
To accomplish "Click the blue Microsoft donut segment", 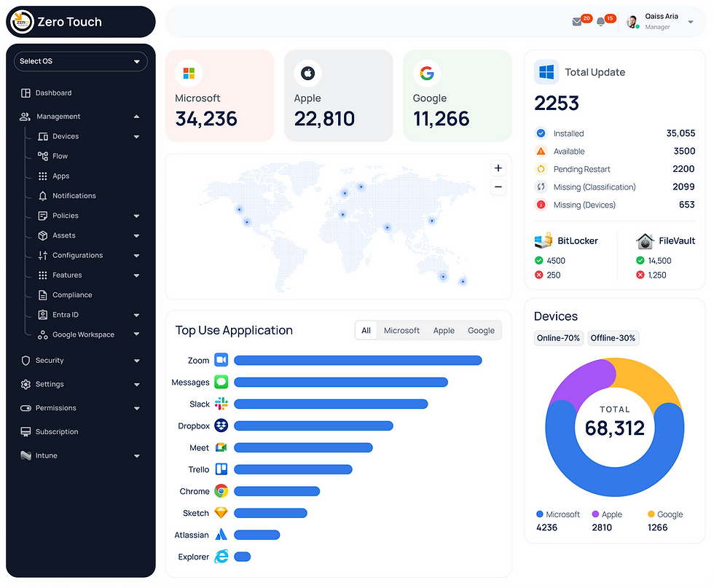I will click(614, 482).
